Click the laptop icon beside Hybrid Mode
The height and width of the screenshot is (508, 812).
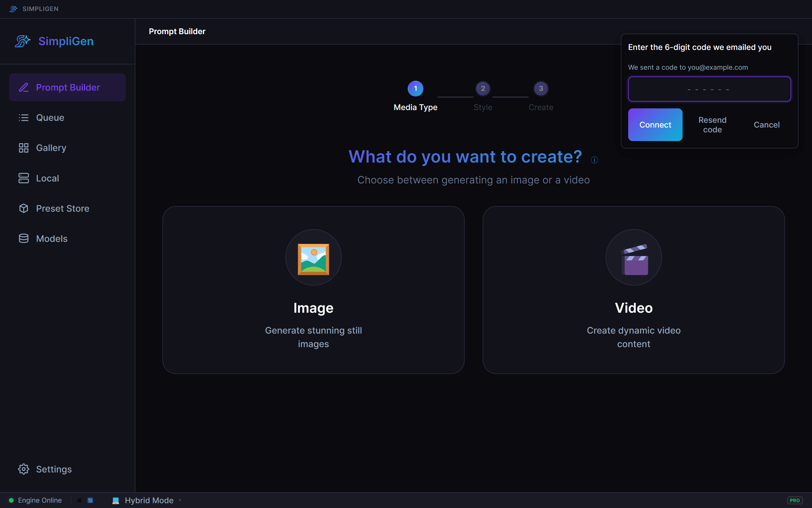tap(116, 501)
